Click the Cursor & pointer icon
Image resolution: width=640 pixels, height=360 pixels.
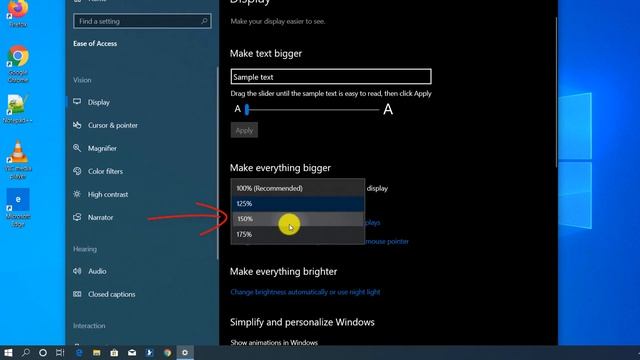tap(77, 125)
